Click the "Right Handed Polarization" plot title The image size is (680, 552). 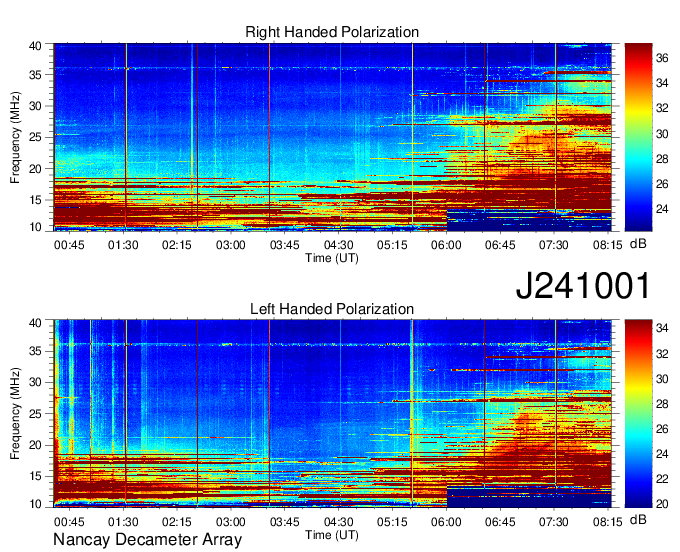332,32
